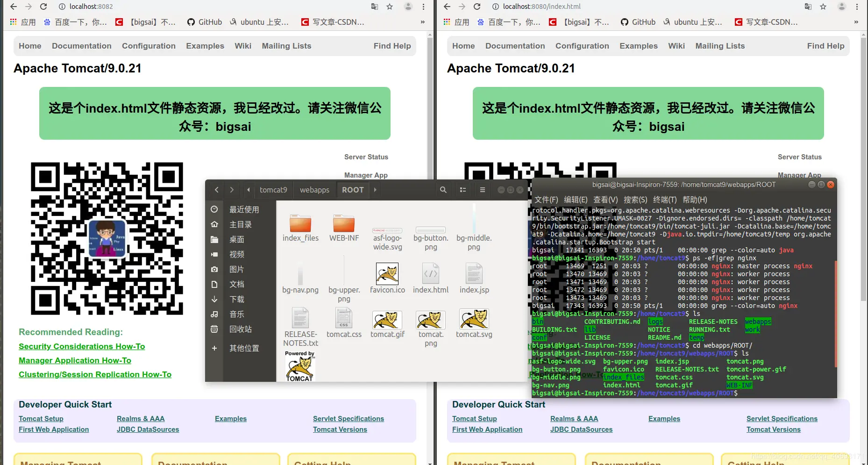
Task: Open the 下载 (Downloads) sidebar entry
Action: coord(236,299)
